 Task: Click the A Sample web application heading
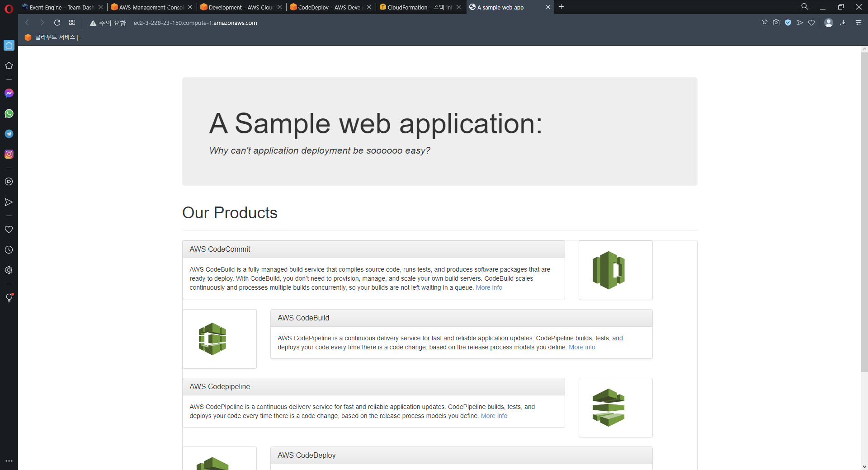[376, 123]
